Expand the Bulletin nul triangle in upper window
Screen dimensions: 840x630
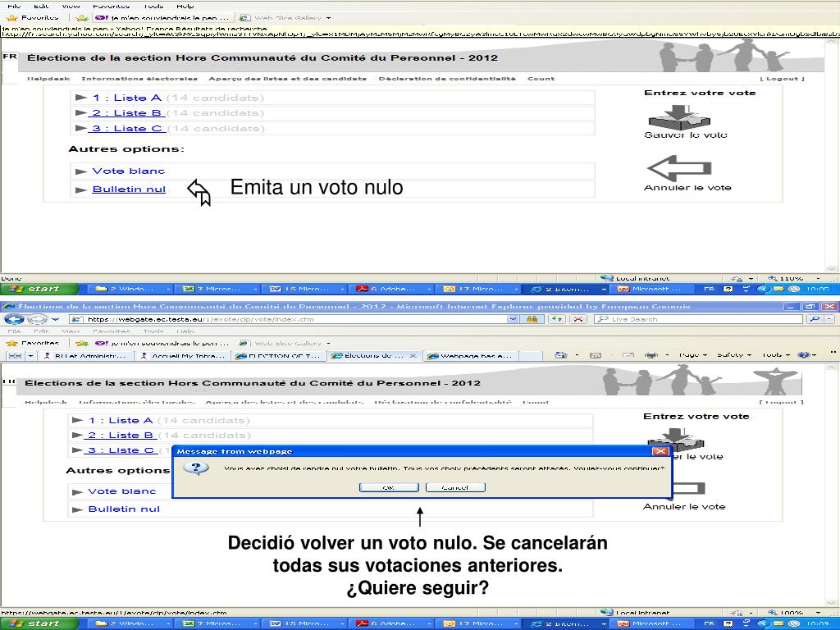[81, 189]
